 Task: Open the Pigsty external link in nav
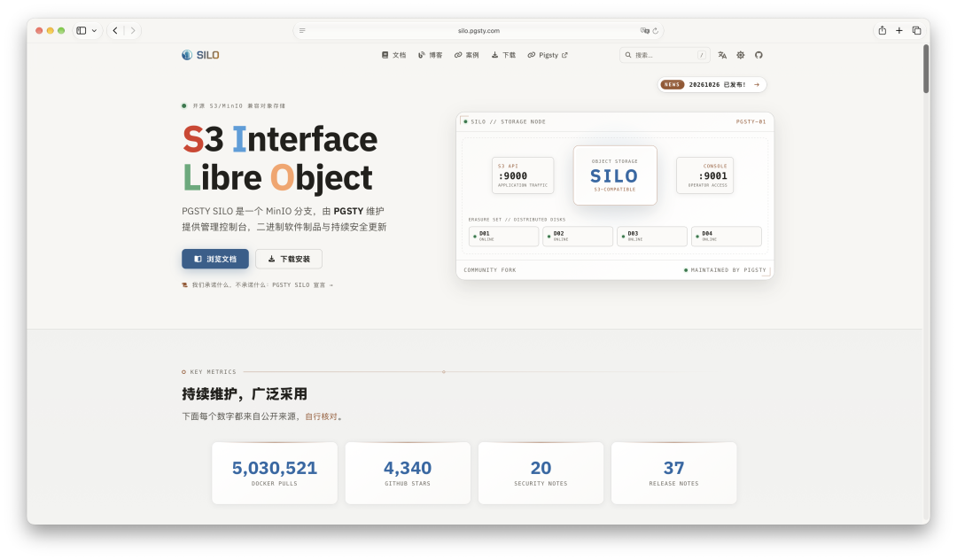click(548, 55)
